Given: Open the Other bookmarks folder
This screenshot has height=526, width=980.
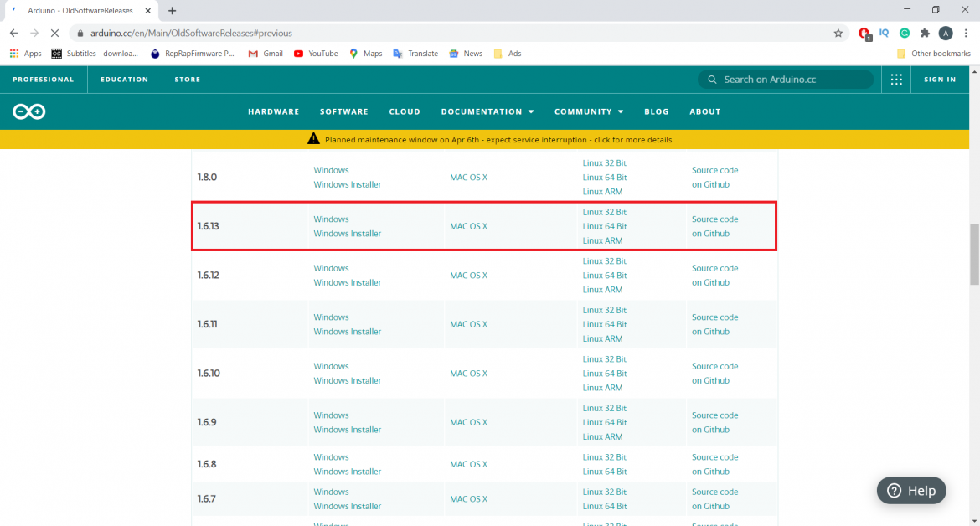Looking at the screenshot, I should (933, 54).
